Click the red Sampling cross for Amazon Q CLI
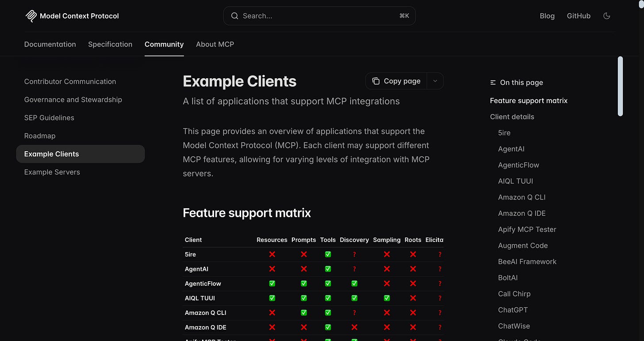The height and width of the screenshot is (341, 644). [387, 313]
